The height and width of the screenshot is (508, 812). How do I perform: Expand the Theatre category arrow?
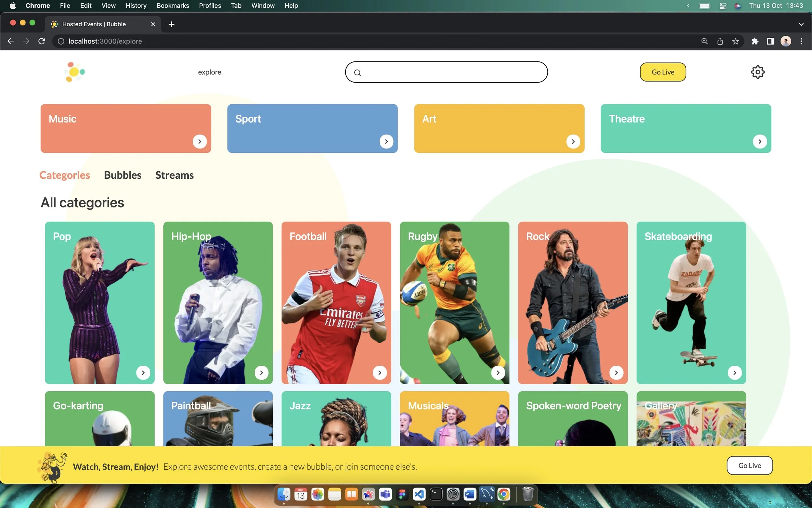[x=760, y=141]
